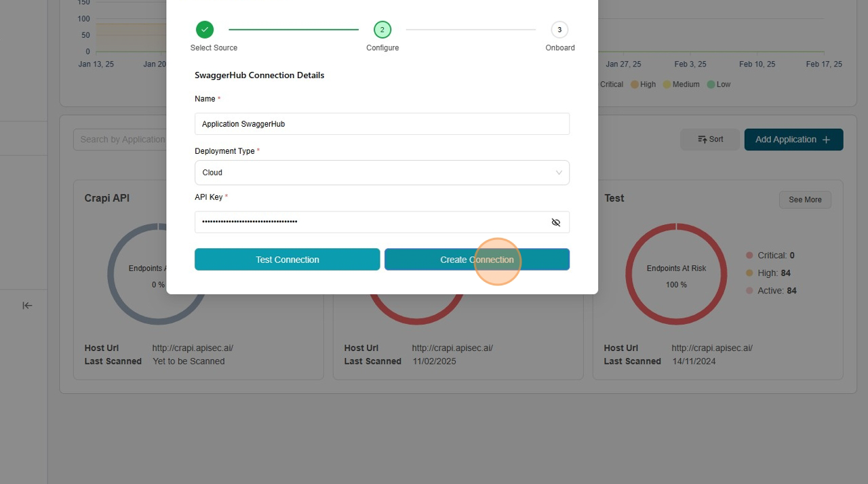Open See More on the Test card
The image size is (868, 484).
click(805, 200)
